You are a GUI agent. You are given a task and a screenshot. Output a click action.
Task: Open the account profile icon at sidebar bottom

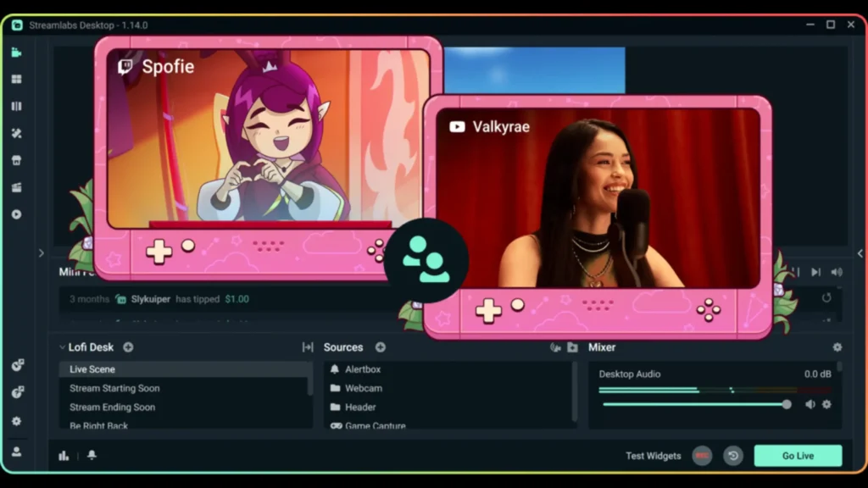(17, 452)
